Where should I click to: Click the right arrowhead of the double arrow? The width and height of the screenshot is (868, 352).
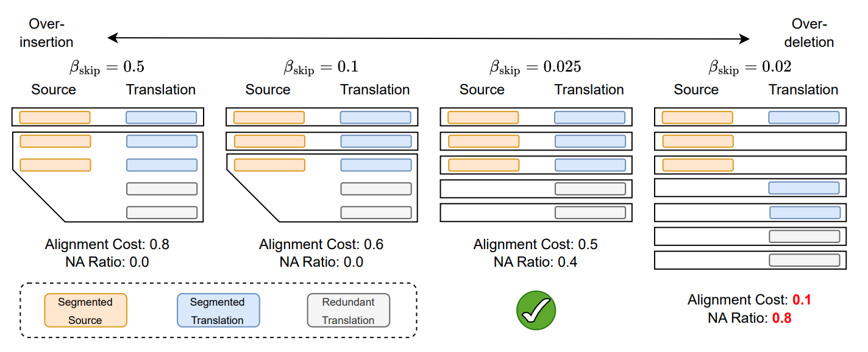pyautogui.click(x=746, y=39)
